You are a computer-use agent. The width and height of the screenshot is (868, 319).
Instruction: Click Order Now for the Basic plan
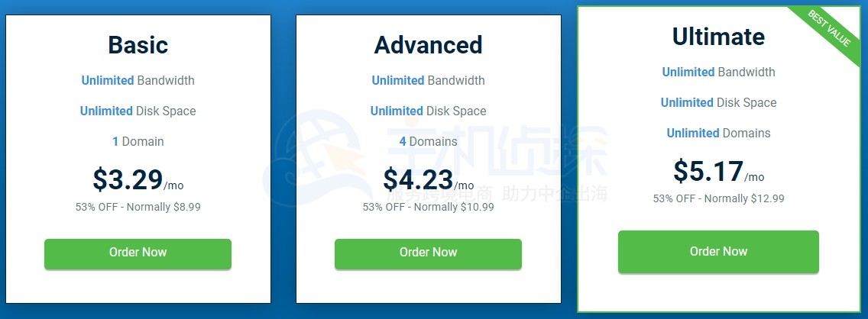[138, 253]
